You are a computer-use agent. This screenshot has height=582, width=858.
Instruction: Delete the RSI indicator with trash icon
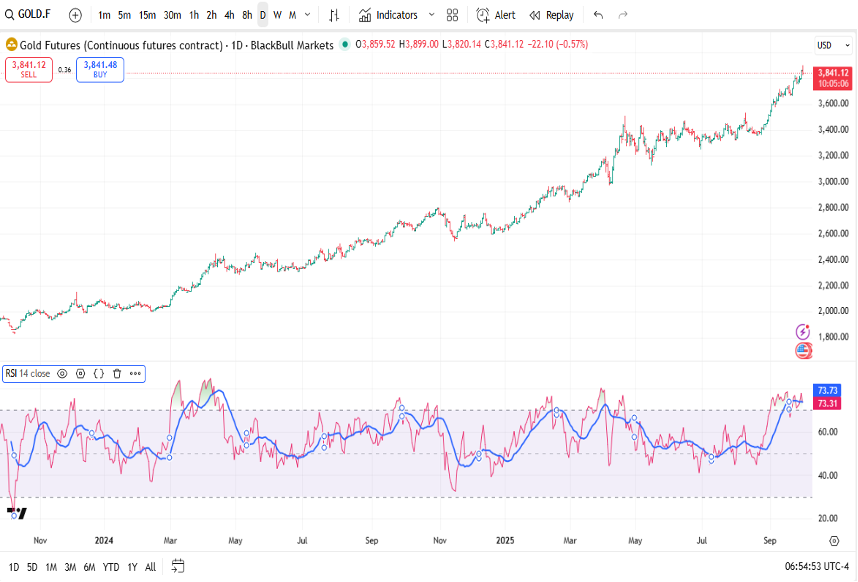[116, 373]
